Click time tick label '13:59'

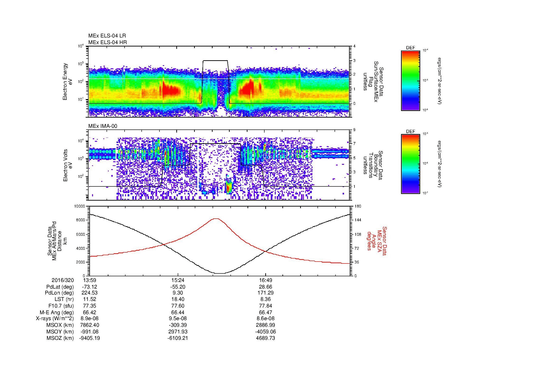(89, 280)
